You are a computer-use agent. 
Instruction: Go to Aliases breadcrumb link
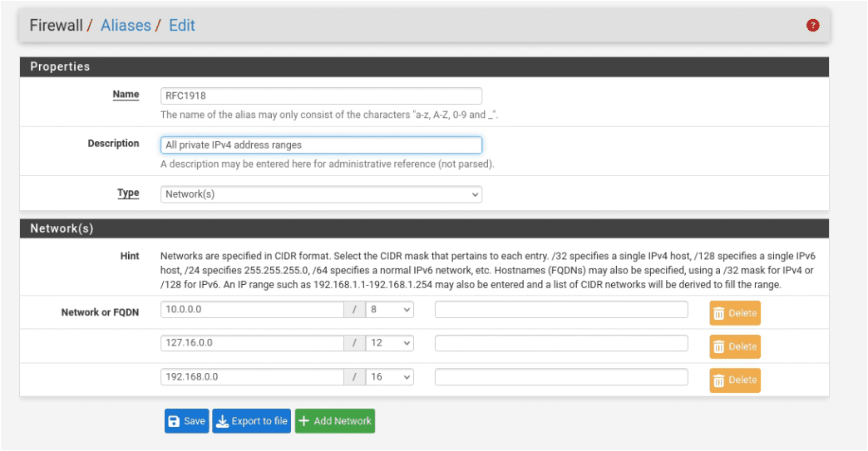point(126,26)
